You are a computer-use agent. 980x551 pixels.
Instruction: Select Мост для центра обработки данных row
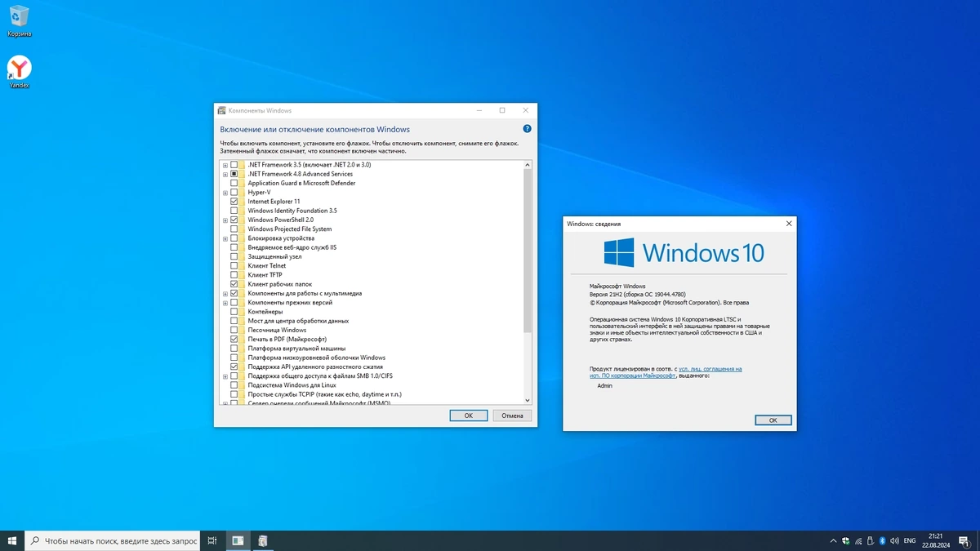pos(298,321)
